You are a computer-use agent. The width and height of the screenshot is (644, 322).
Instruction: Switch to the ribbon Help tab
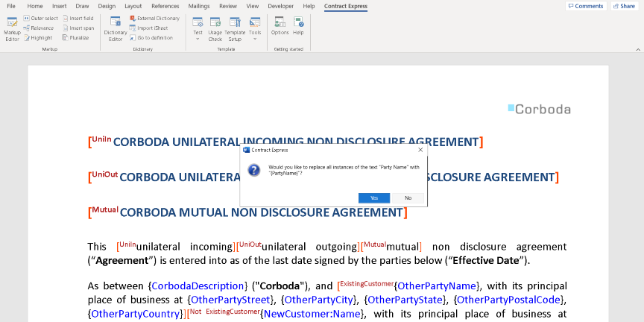309,6
